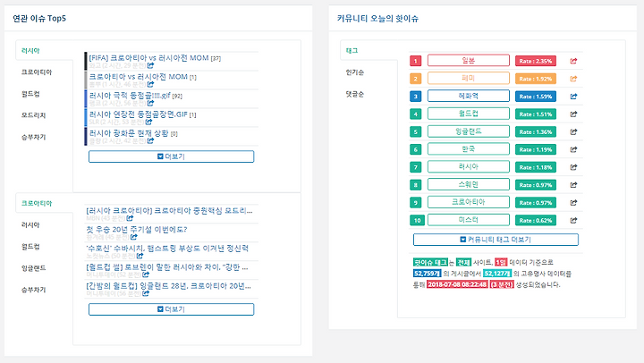Open the 일본 tag button
The width and height of the screenshot is (644, 363).
[469, 61]
